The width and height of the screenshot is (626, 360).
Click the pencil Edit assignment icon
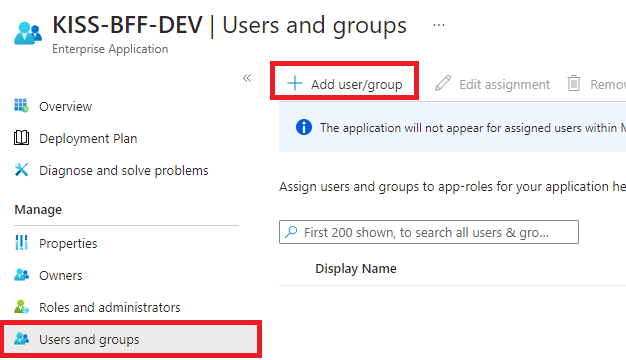443,83
